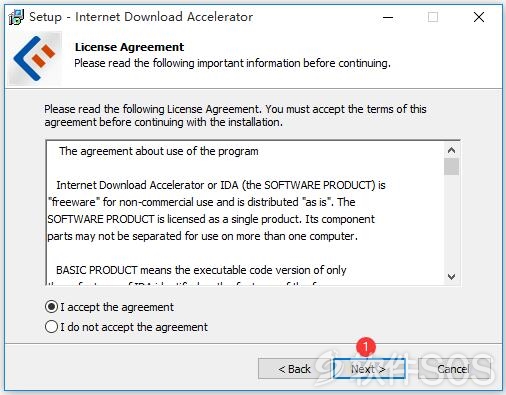Image resolution: width=506 pixels, height=395 pixels.
Task: Click inside the license agreement text box
Action: coord(246,213)
